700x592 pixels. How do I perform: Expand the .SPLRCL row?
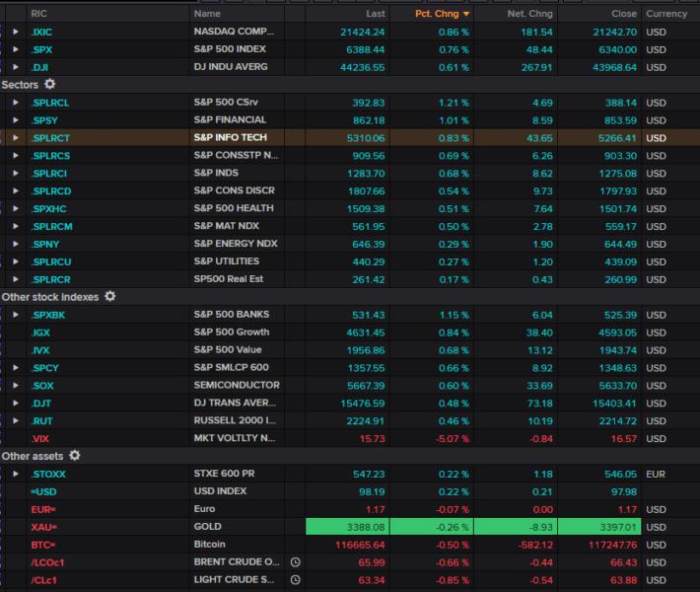click(x=16, y=103)
